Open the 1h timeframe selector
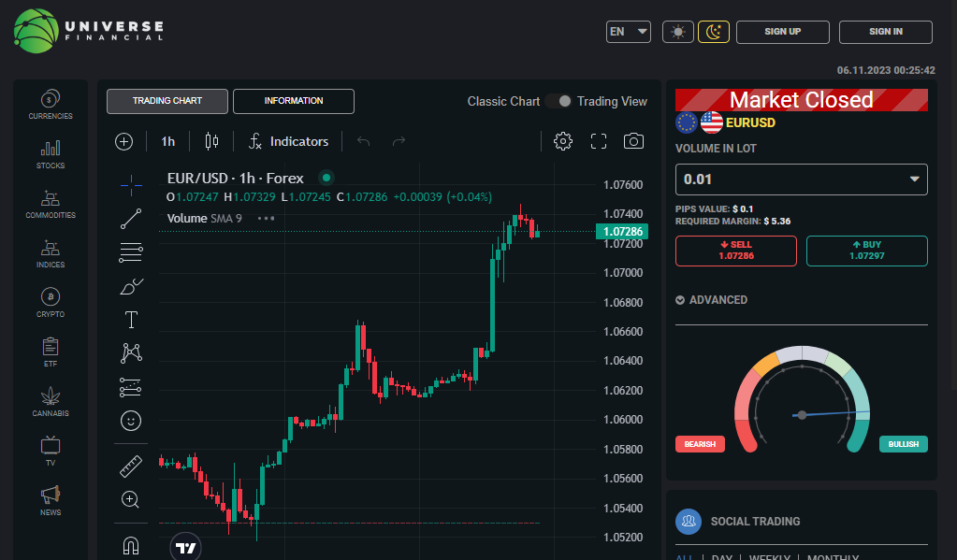This screenshot has height=560, width=957. click(167, 141)
